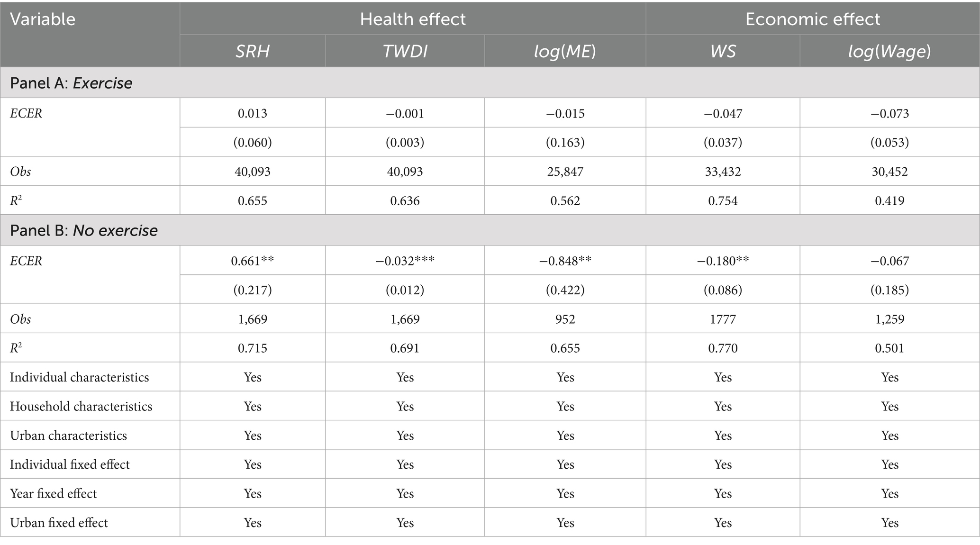Click the 'Panel B: No exercise' section row

[84, 230]
